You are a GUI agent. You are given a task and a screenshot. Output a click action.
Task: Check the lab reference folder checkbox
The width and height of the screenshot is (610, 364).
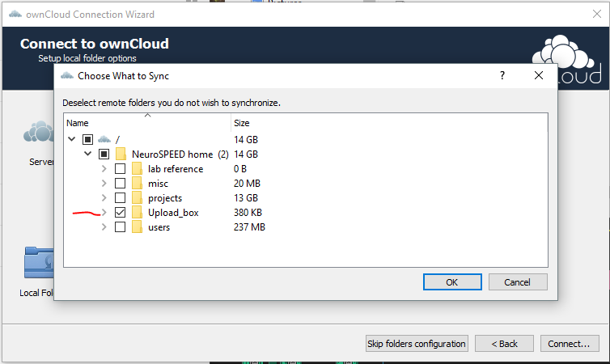pyautogui.click(x=121, y=169)
